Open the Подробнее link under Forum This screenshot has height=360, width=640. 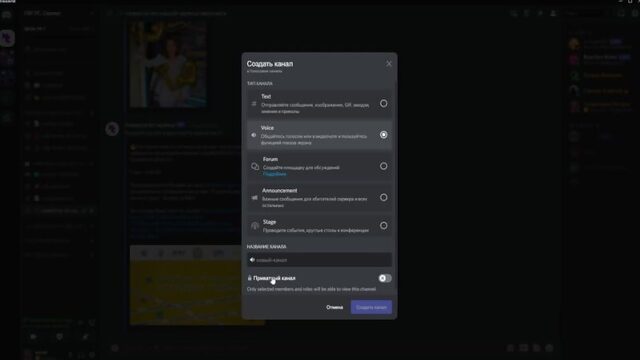pos(274,174)
